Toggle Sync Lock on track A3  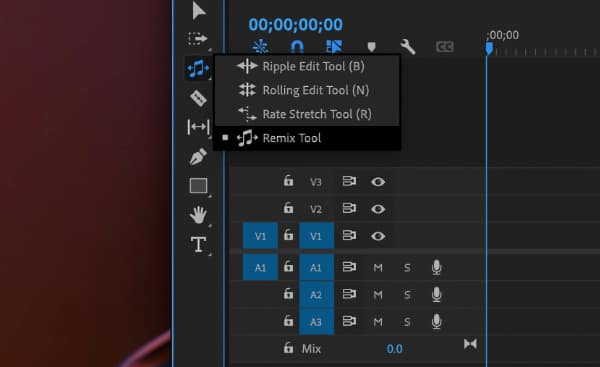[349, 321]
